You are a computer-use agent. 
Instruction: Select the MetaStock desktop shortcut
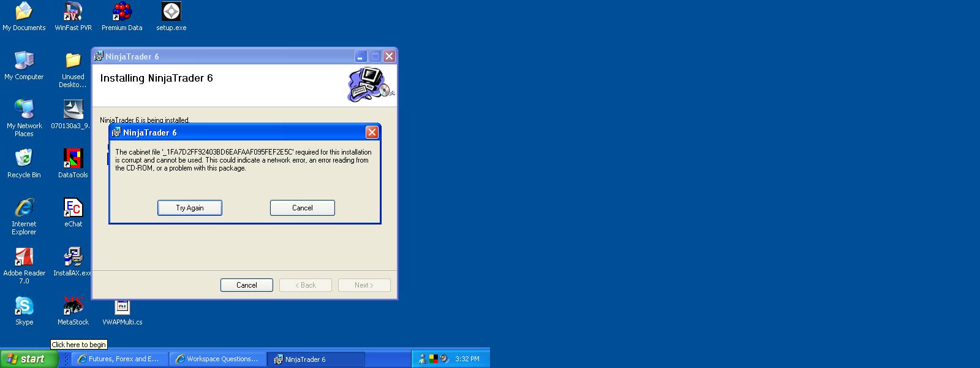(73, 311)
